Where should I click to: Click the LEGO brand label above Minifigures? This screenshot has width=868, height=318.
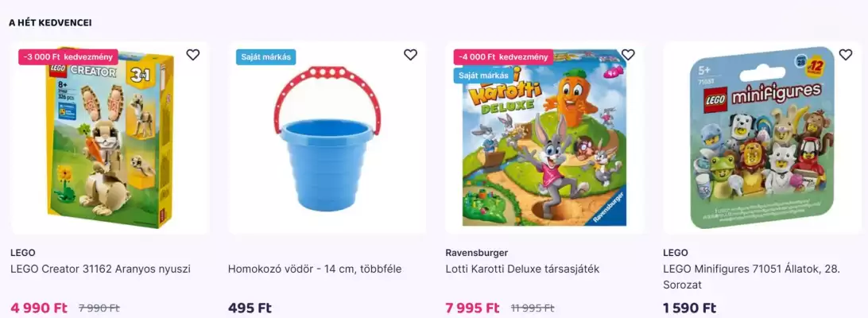(676, 253)
